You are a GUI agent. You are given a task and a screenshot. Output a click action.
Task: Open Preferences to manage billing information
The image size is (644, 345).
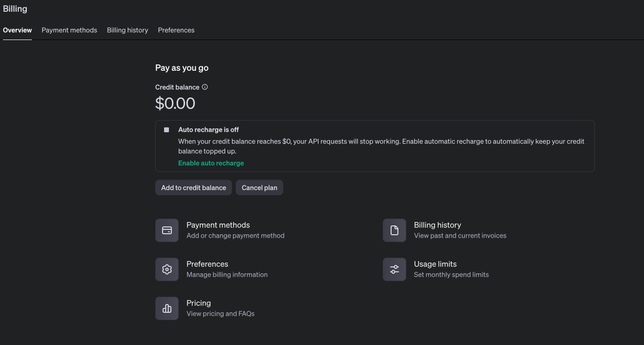pos(207,264)
